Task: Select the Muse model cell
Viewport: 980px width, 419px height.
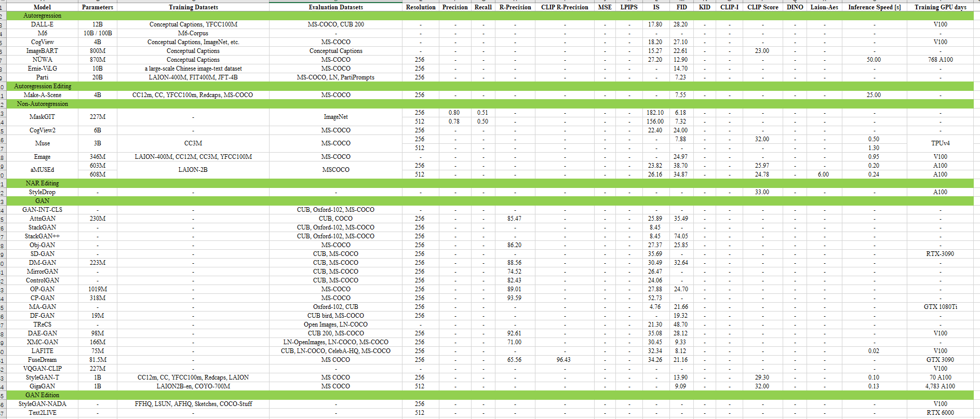Action: tap(43, 143)
